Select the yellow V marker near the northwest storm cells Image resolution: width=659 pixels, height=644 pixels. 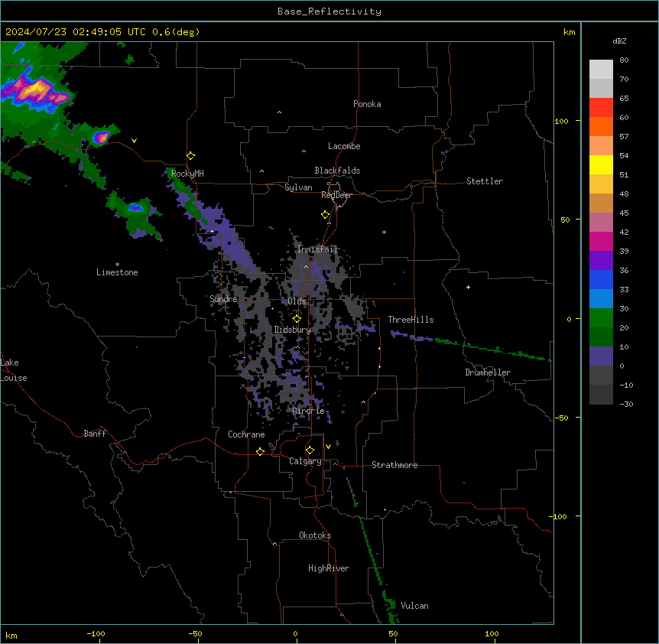click(x=134, y=141)
